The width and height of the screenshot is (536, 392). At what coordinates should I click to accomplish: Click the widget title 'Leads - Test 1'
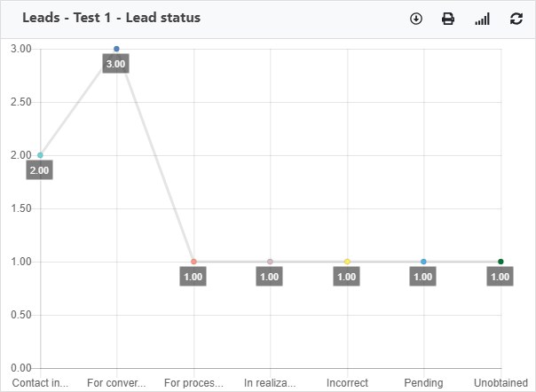tap(67, 18)
